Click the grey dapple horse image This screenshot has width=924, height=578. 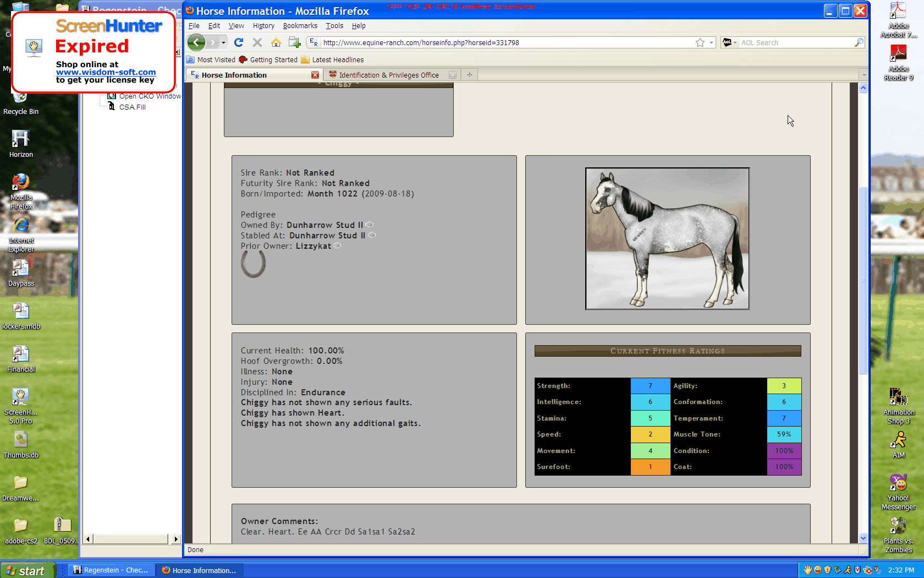[667, 238]
